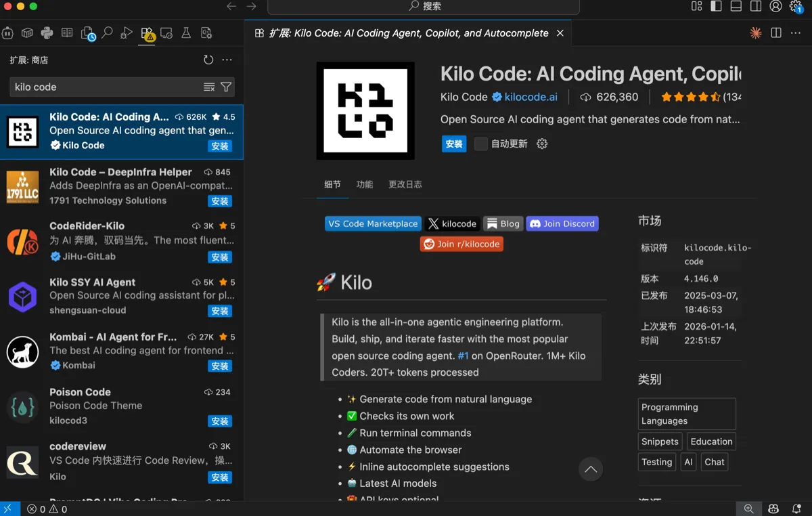This screenshot has width=812, height=516.
Task: Open the Manage settings gear with badge
Action: (x=796, y=7)
